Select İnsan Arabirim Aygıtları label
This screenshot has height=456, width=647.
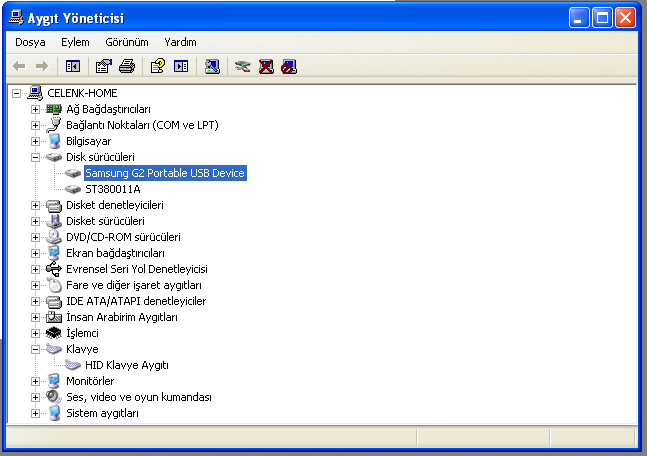coord(122,317)
